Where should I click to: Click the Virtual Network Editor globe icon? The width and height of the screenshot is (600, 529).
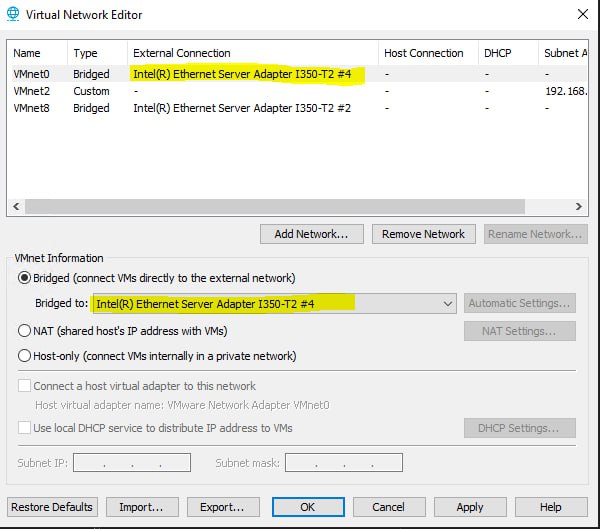(x=13, y=14)
